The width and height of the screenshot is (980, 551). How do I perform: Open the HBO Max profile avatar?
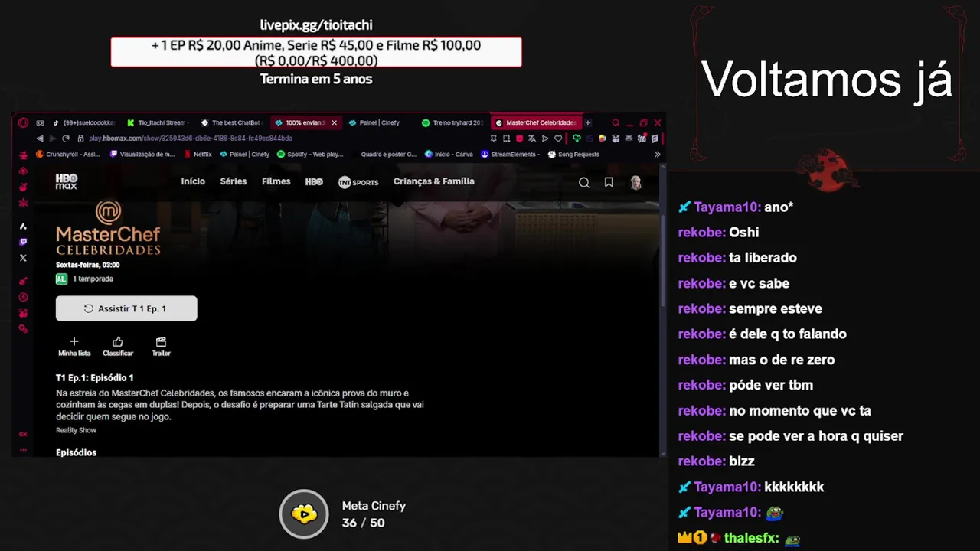pyautogui.click(x=635, y=182)
